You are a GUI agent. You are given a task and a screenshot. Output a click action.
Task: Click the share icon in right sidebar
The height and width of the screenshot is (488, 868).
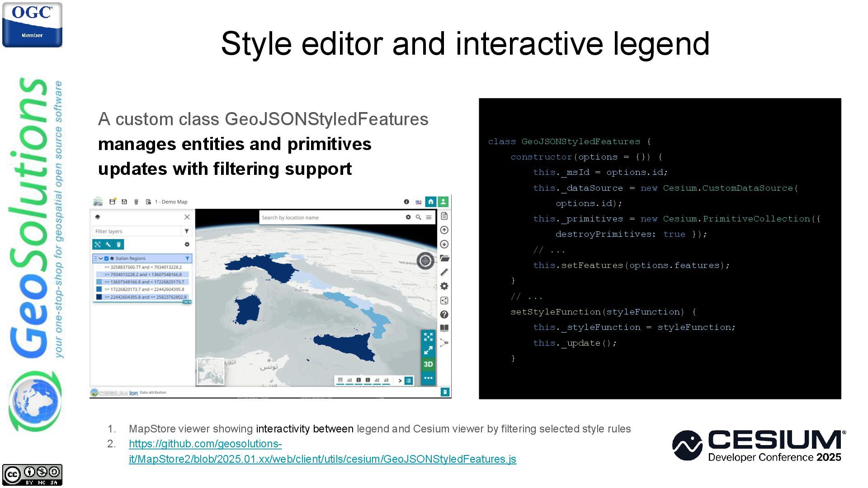(x=444, y=300)
